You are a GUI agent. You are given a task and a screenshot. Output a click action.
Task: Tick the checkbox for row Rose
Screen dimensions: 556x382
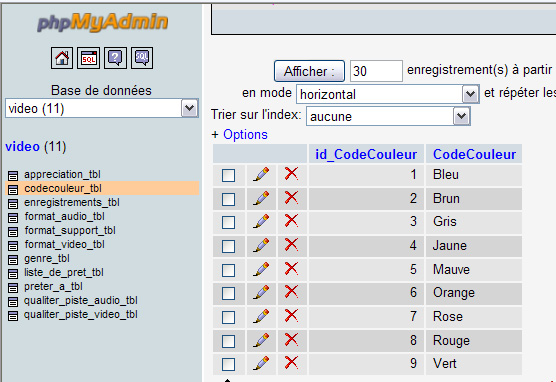[228, 317]
